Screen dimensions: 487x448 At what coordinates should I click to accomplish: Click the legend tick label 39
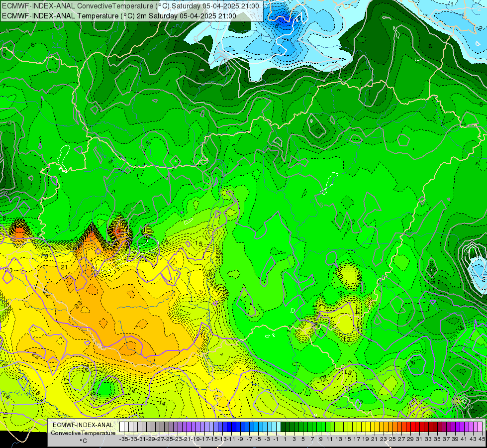pos(455,439)
